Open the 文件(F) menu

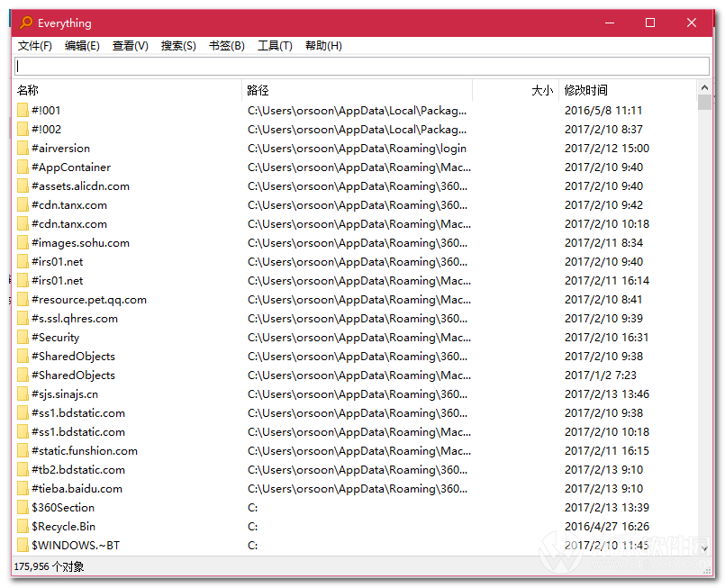click(35, 46)
